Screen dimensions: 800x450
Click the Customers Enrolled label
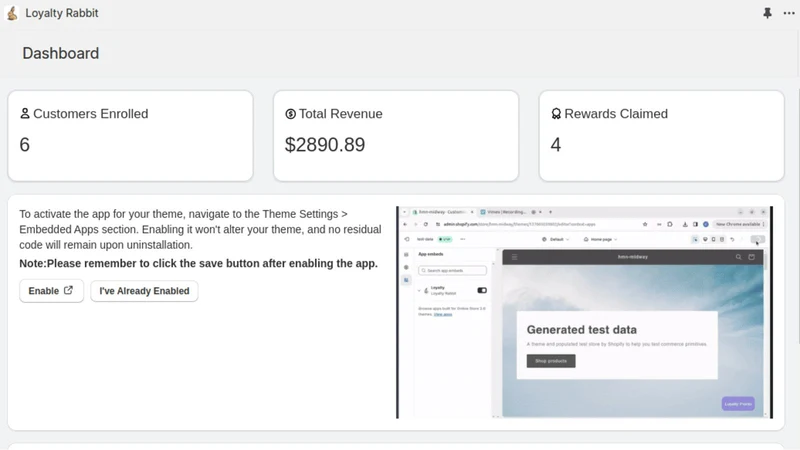pyautogui.click(x=91, y=114)
